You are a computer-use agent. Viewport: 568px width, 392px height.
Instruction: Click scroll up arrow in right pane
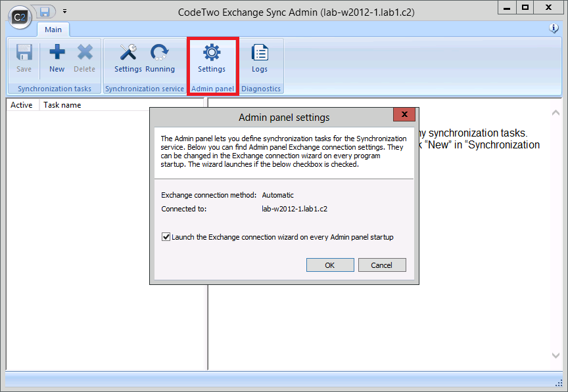tap(556, 113)
